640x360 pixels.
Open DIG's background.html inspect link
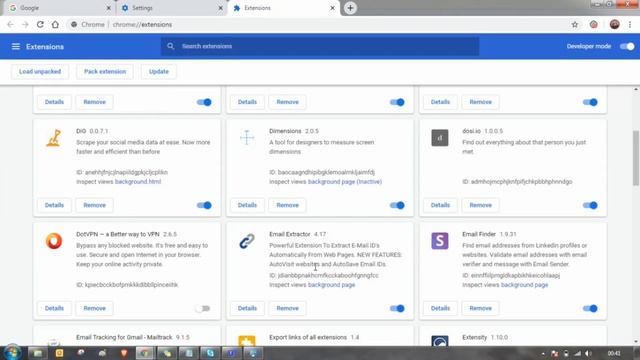(138, 182)
